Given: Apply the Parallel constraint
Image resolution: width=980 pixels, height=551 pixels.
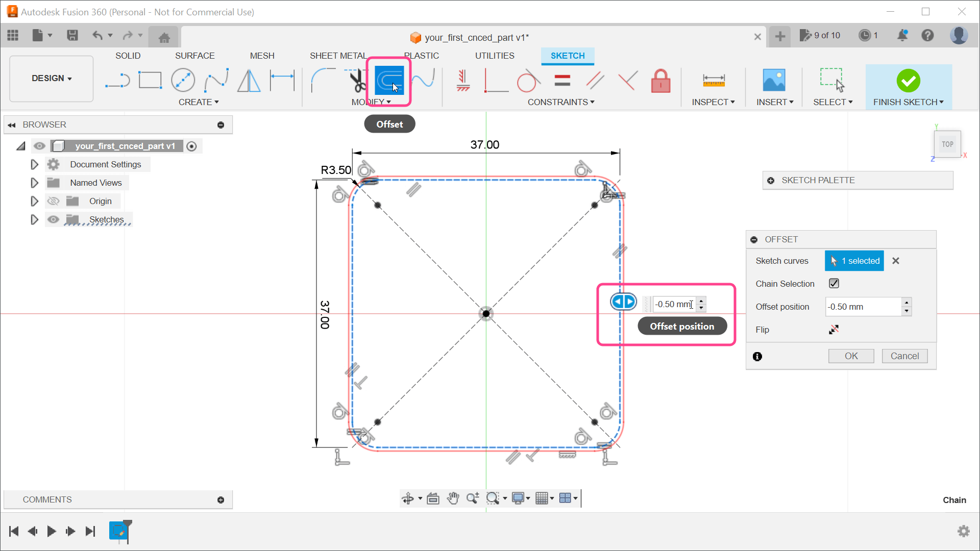Looking at the screenshot, I should (595, 81).
